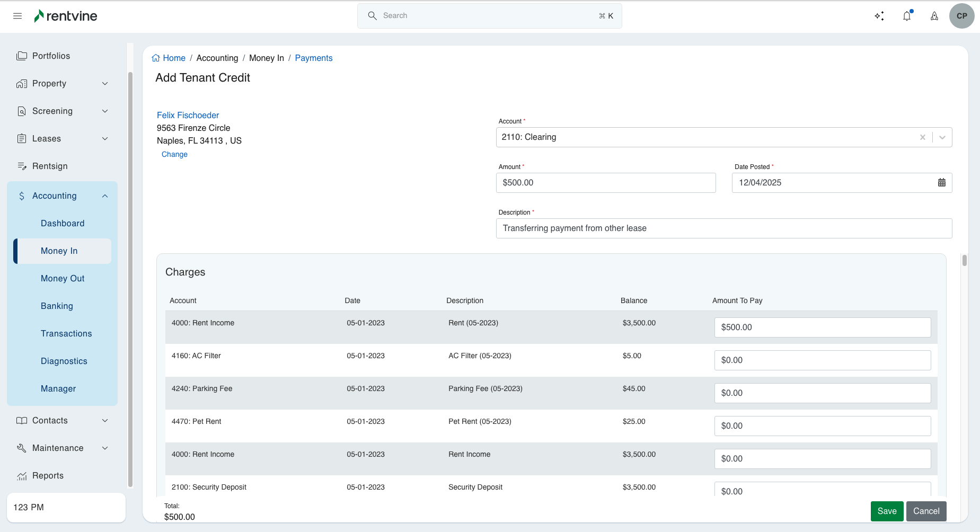Click the hamburger menu icon
This screenshot has width=980, height=532.
(x=17, y=16)
